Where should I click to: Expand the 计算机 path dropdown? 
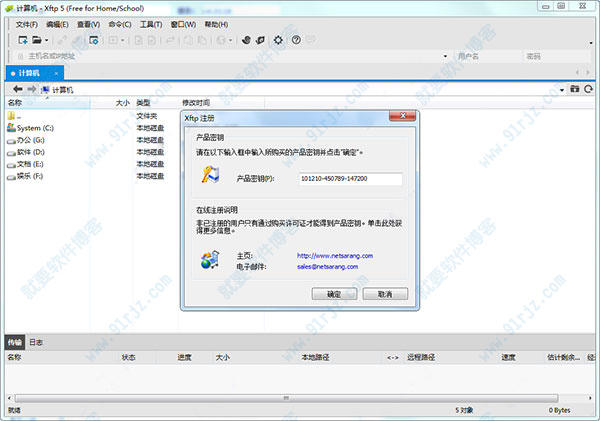coord(563,89)
